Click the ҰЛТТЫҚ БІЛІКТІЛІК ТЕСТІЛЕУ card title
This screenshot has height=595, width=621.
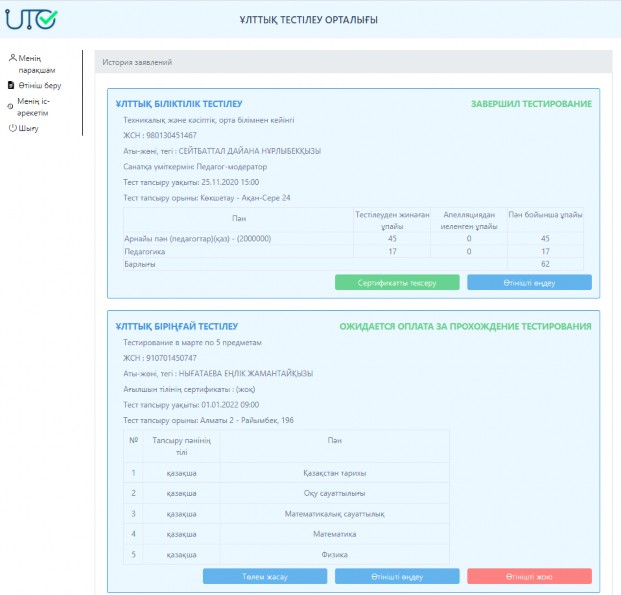pyautogui.click(x=179, y=104)
